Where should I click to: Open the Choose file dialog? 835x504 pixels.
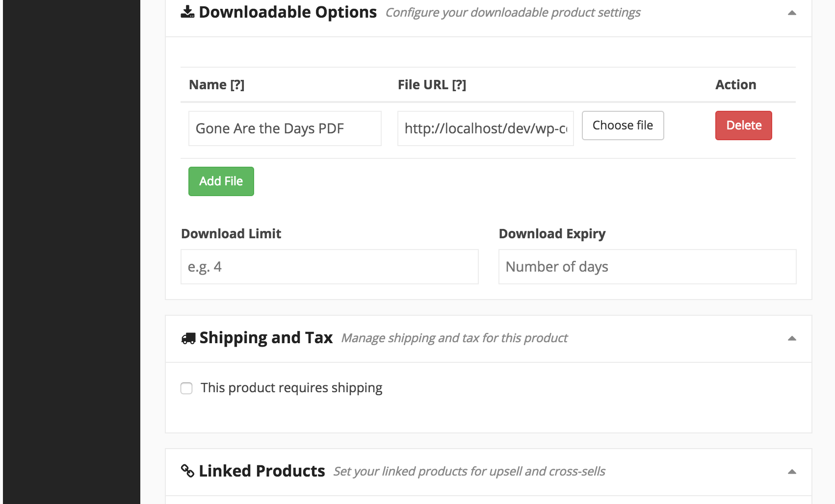pos(623,126)
